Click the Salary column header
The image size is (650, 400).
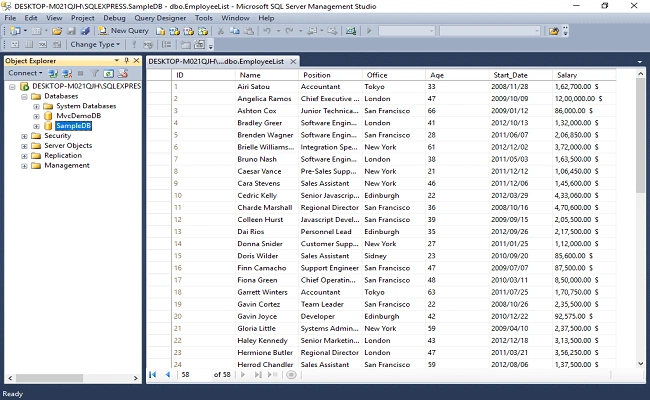[584, 75]
